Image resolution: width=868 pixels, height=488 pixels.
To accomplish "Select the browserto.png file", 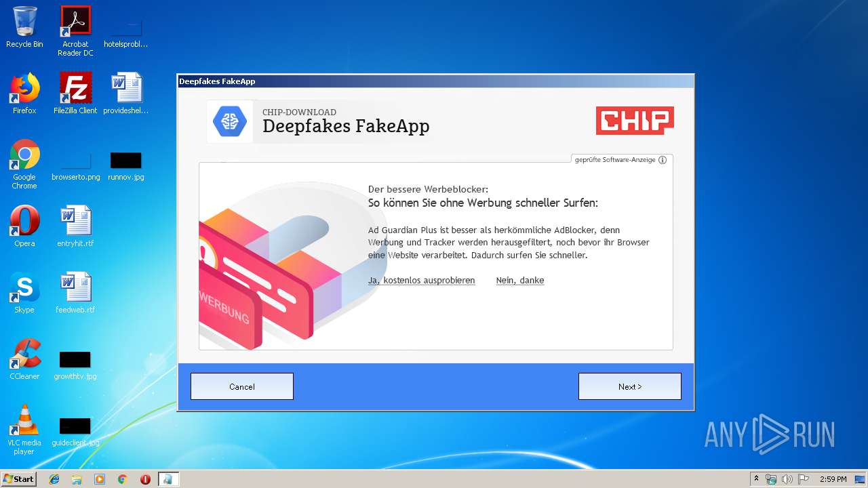I will [75, 167].
